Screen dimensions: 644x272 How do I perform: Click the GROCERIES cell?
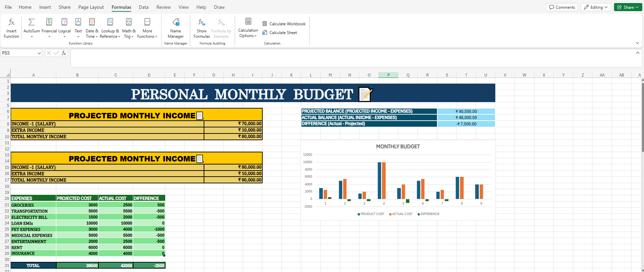click(x=33, y=205)
